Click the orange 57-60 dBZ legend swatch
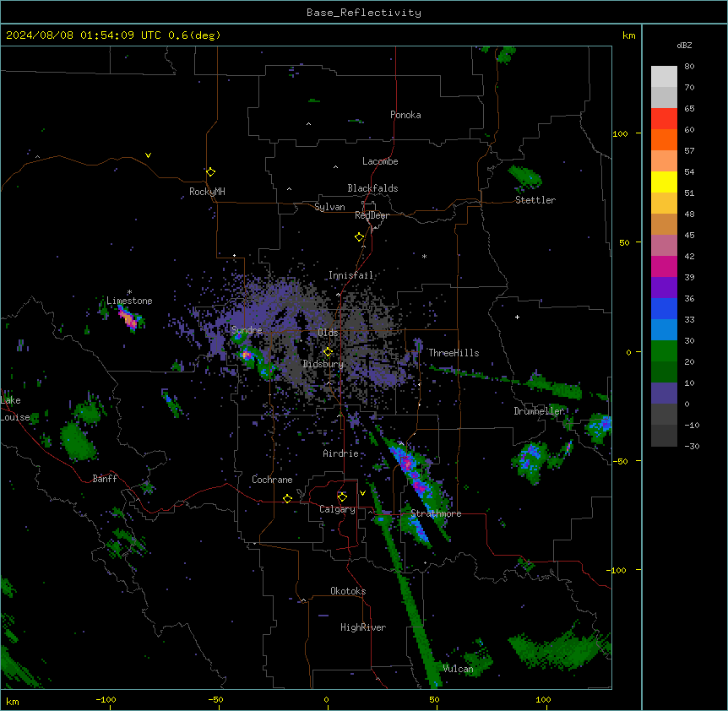Screen dimensions: 728x711 coord(664,139)
